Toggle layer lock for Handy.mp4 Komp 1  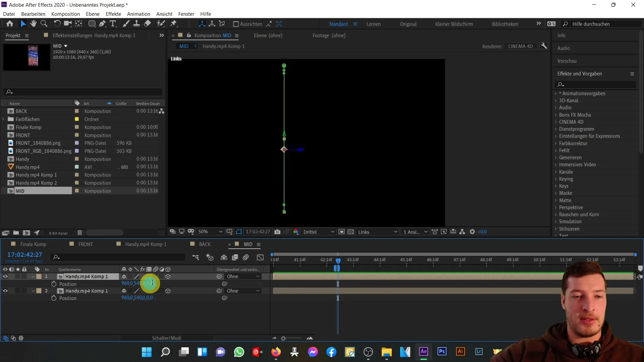click(x=24, y=276)
